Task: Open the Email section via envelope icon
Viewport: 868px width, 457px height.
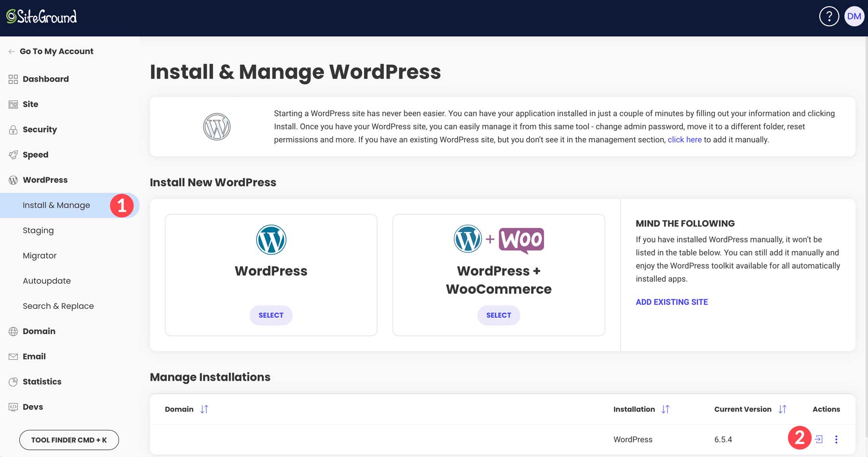Action: 13,356
